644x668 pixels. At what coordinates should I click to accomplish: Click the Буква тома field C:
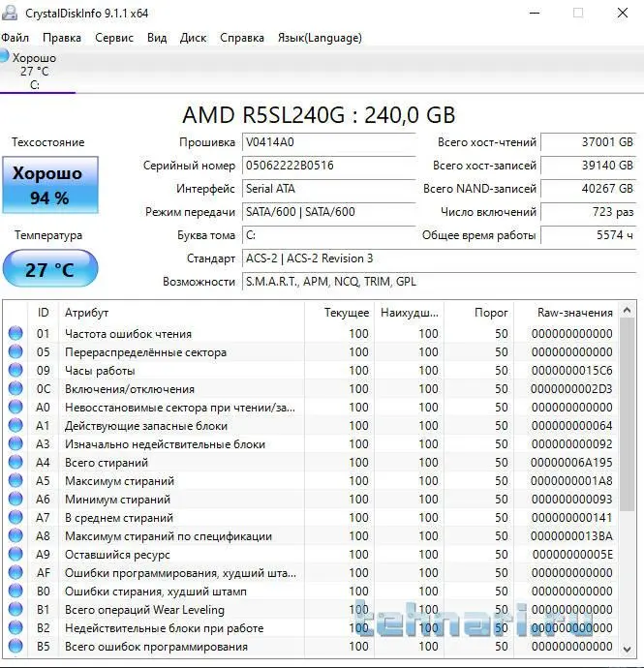(329, 235)
